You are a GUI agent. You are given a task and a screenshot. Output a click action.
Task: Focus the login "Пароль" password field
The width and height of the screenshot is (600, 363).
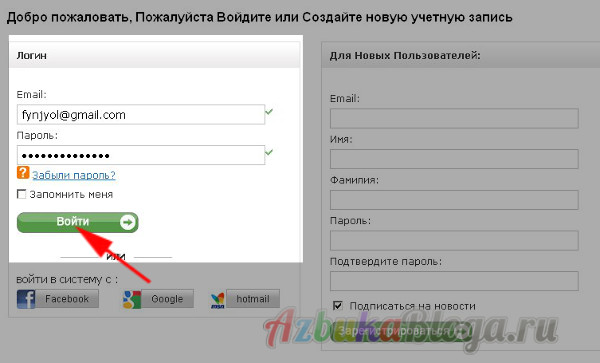click(141, 155)
